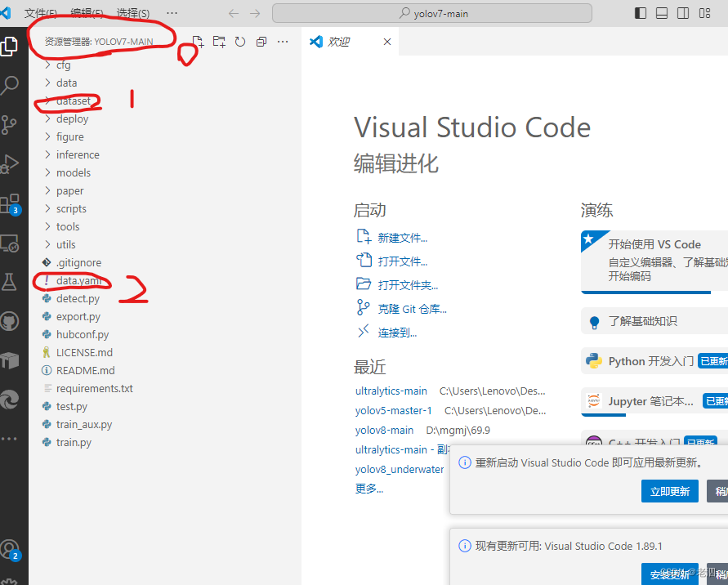728x585 pixels.
Task: Open the Run and Debug view
Action: click(x=9, y=164)
